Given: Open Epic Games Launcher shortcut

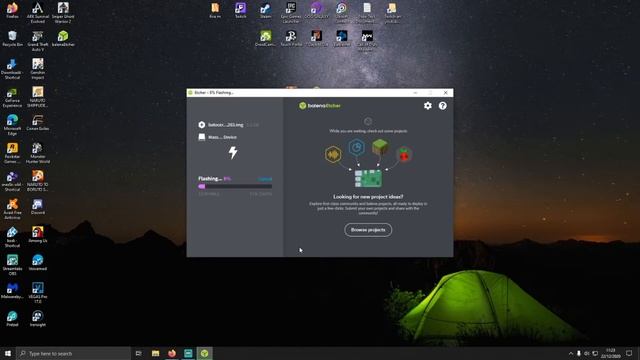Looking at the screenshot, I should 291,12.
